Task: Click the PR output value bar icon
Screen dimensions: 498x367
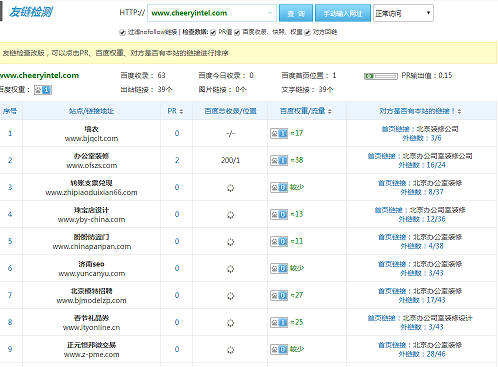Action: [381, 76]
